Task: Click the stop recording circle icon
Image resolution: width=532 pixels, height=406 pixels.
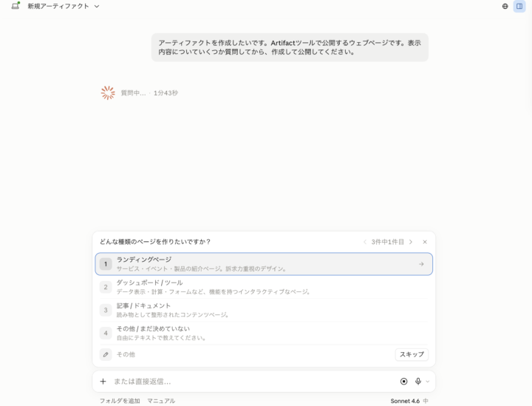Action: 403,381
